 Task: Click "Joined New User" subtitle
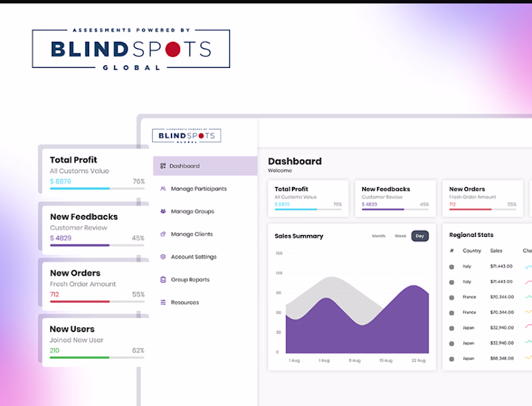[76, 340]
